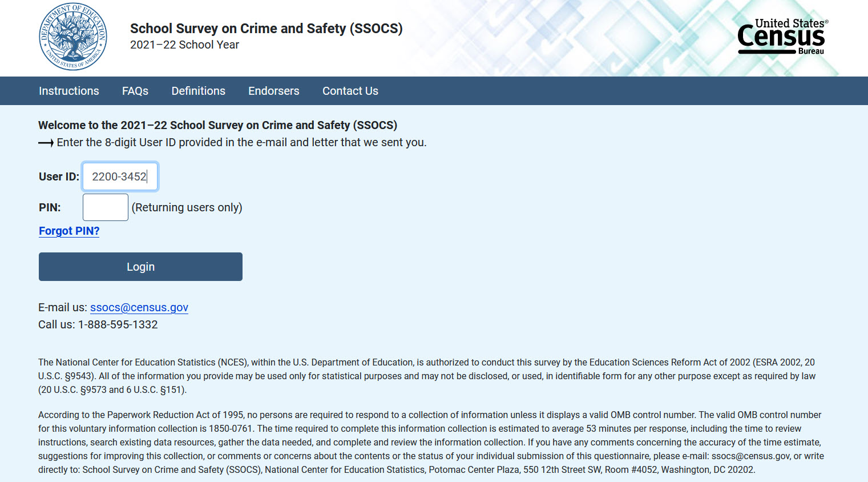Select the Endorsers navigation item
The width and height of the screenshot is (868, 482).
click(274, 91)
